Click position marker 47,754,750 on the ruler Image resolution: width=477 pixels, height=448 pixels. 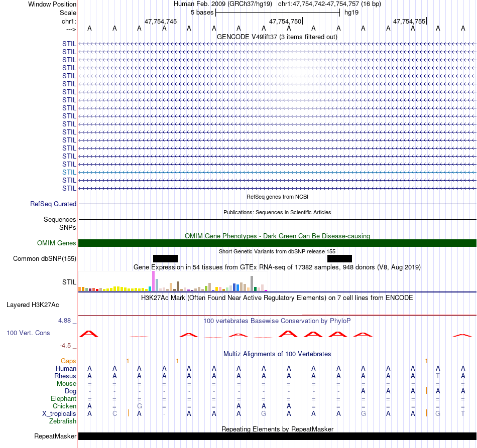click(285, 21)
